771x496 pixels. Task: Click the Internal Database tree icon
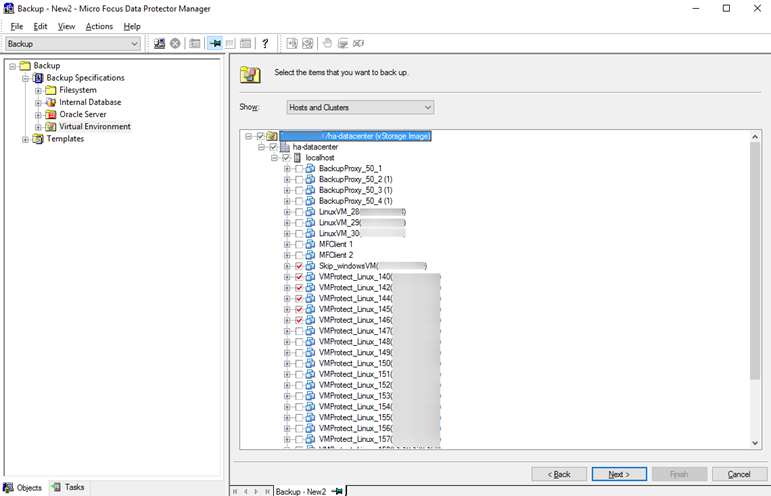[x=51, y=102]
